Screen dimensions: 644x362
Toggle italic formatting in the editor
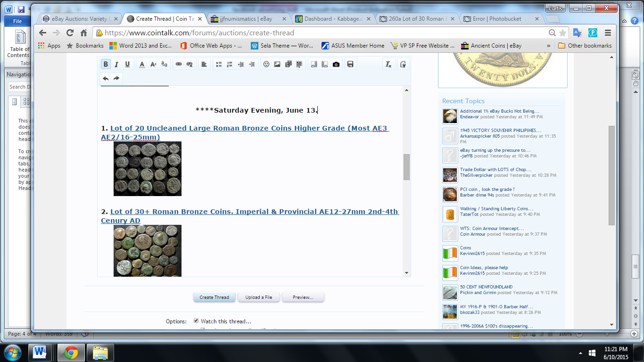click(116, 65)
